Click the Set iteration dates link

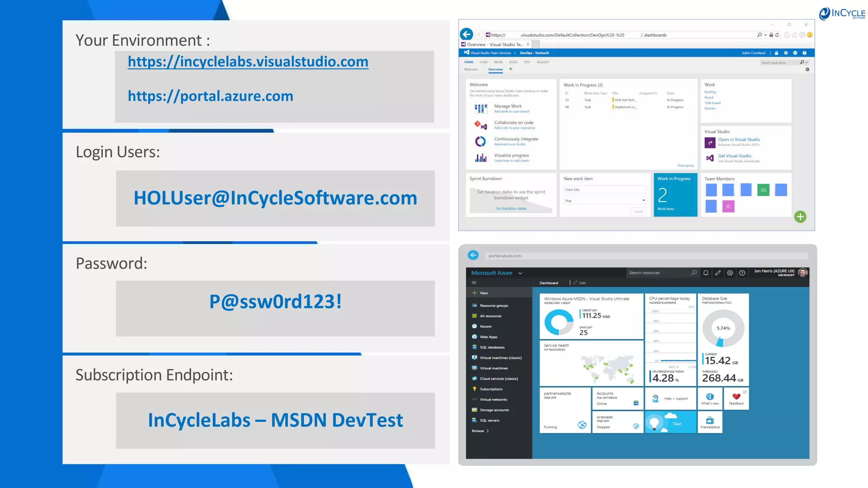point(511,208)
